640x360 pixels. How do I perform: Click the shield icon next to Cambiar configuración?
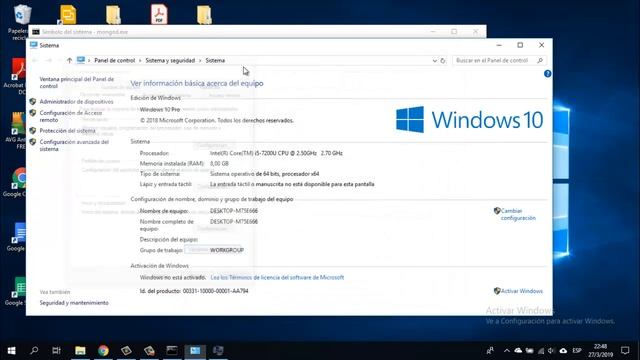coord(497,211)
